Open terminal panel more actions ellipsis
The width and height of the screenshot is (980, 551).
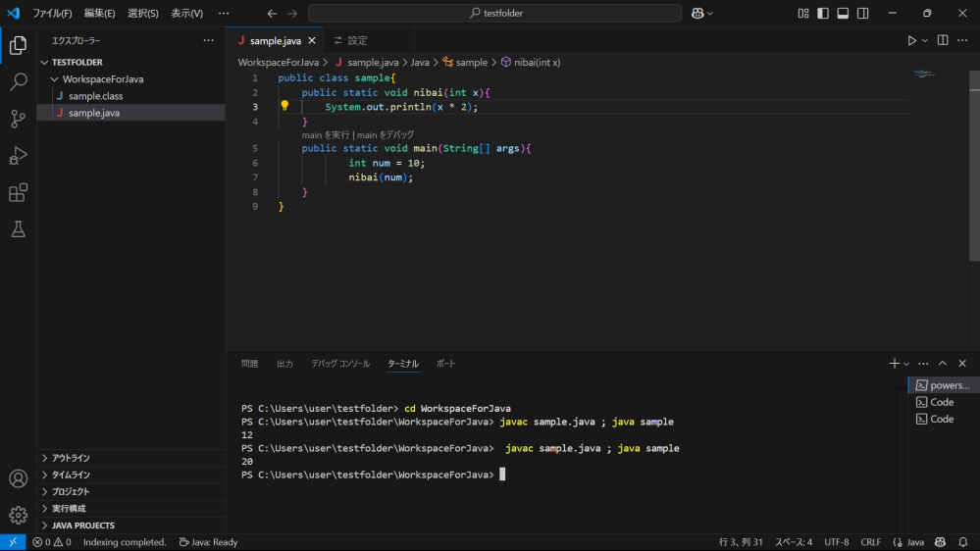(923, 364)
